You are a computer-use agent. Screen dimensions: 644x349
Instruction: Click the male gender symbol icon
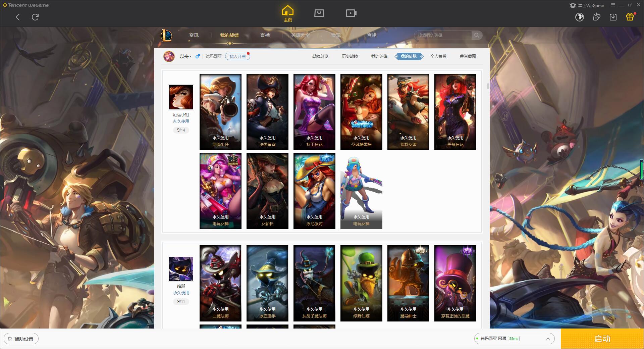click(198, 56)
